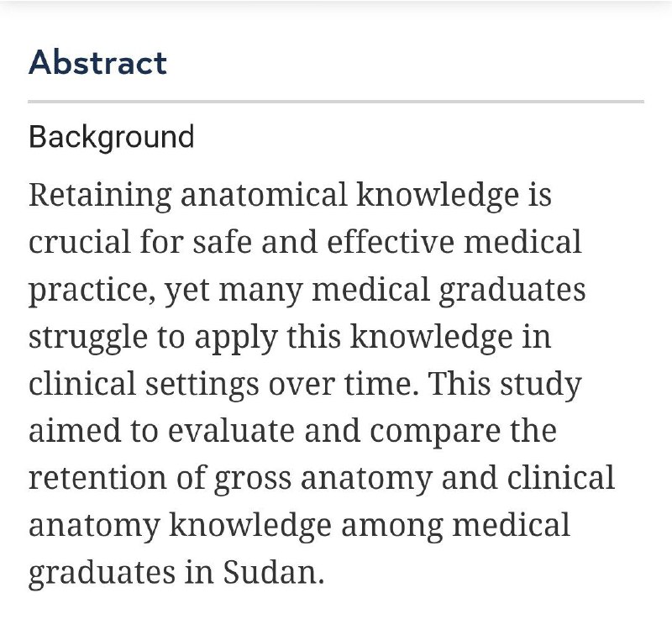
Task: Click the words This study
Action: coord(505,385)
